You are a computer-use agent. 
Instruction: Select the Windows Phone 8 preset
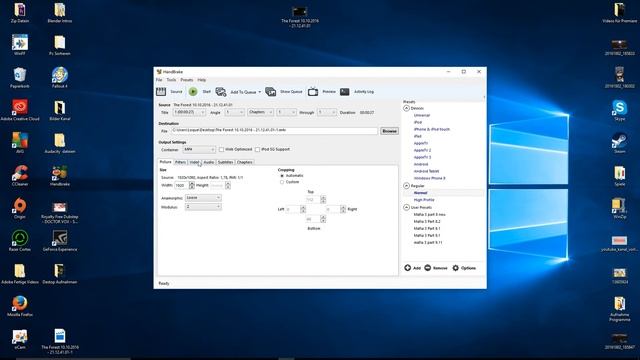429,178
